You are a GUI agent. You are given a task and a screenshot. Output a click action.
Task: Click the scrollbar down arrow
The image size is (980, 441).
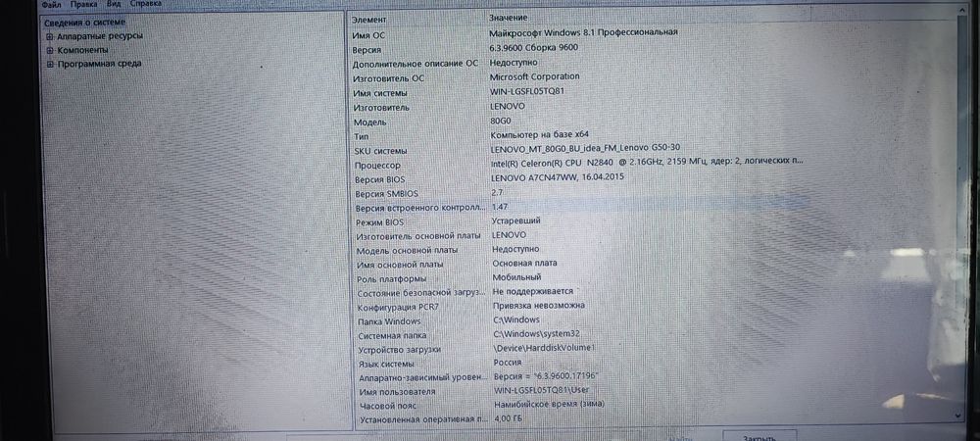point(958,415)
